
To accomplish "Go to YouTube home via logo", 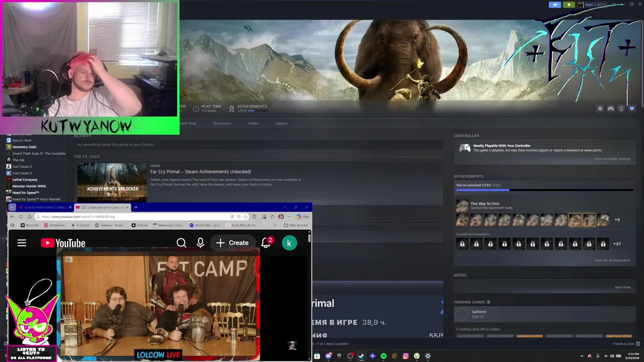I will click(x=63, y=243).
